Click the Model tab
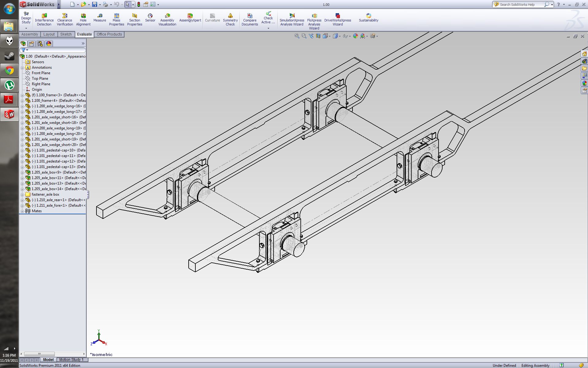This screenshot has height=368, width=588. coord(48,359)
